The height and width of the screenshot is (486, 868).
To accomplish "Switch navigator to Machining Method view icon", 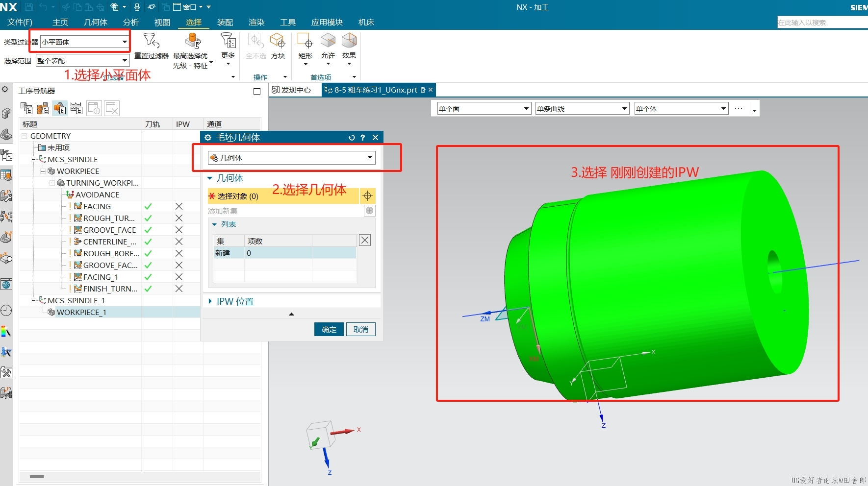I will pos(77,108).
